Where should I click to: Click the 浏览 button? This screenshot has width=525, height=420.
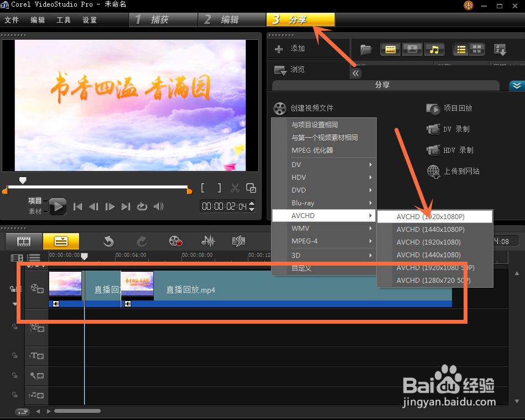coord(289,70)
